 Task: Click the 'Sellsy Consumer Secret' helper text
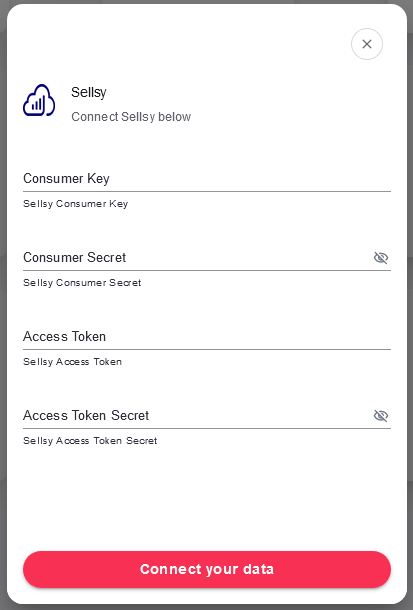[82, 282]
